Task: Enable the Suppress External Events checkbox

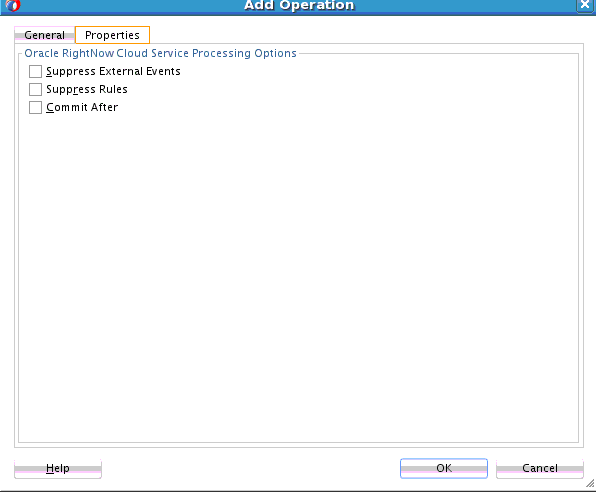Action: [35, 71]
